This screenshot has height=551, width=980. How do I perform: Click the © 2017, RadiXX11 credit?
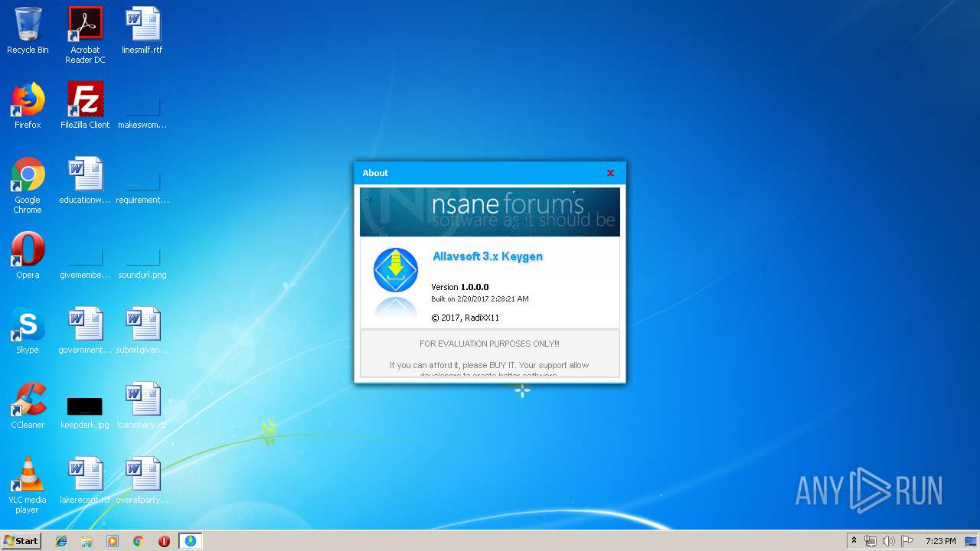[x=465, y=318]
